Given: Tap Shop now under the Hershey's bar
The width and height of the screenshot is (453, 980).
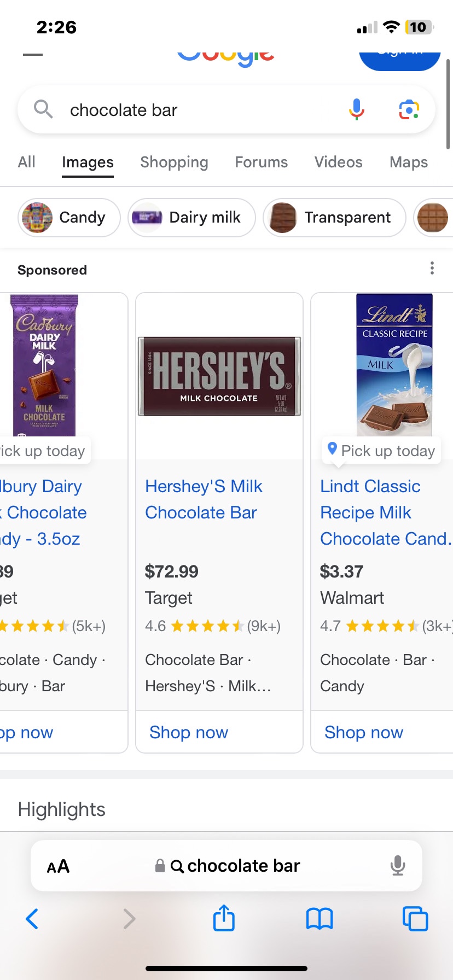Looking at the screenshot, I should 188,732.
